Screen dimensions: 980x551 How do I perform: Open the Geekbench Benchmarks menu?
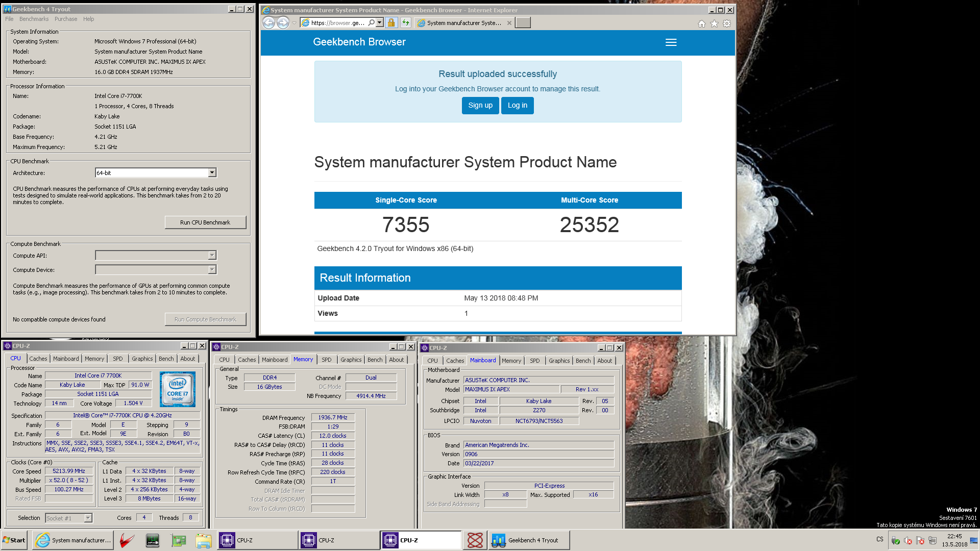pyautogui.click(x=34, y=19)
